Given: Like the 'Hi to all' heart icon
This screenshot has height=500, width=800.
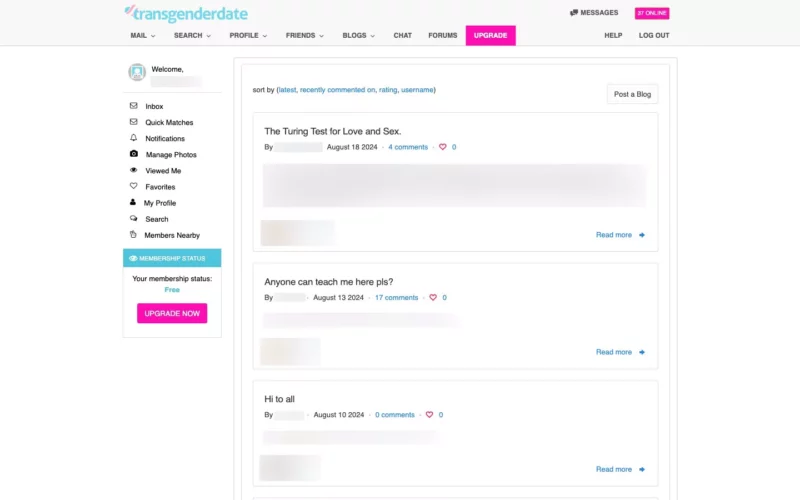Looking at the screenshot, I should 429,415.
